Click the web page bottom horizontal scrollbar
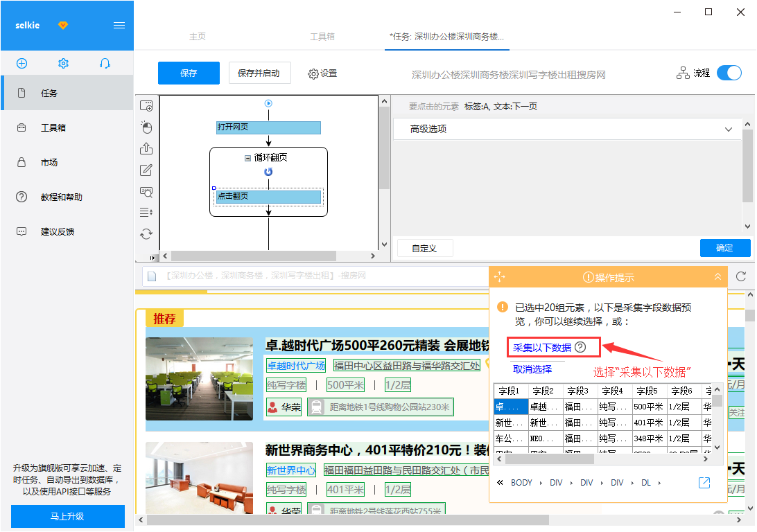This screenshot has height=532, width=757. (347, 520)
